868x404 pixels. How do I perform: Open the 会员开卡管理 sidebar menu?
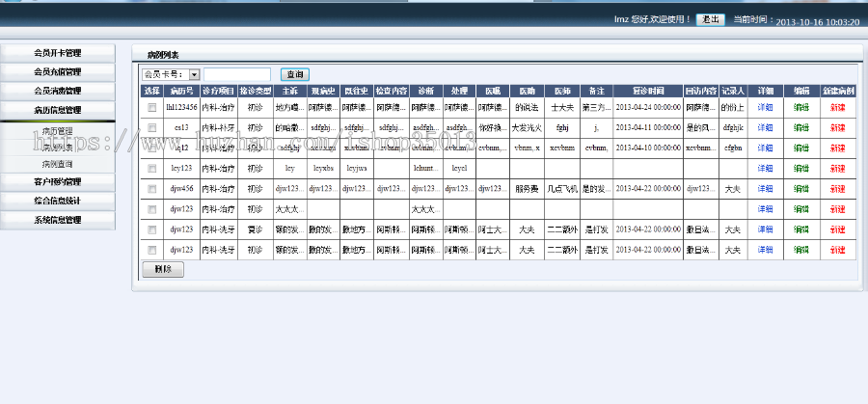(x=58, y=53)
